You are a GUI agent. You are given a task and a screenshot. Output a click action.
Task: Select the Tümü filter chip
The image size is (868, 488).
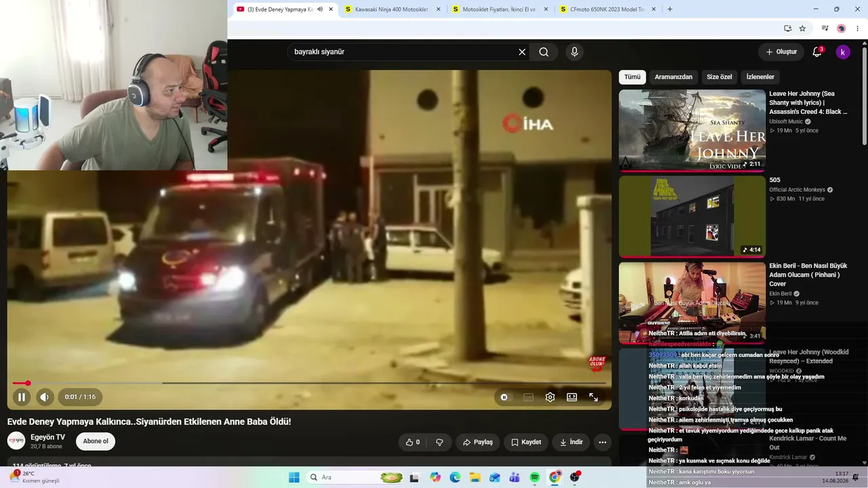coord(632,77)
